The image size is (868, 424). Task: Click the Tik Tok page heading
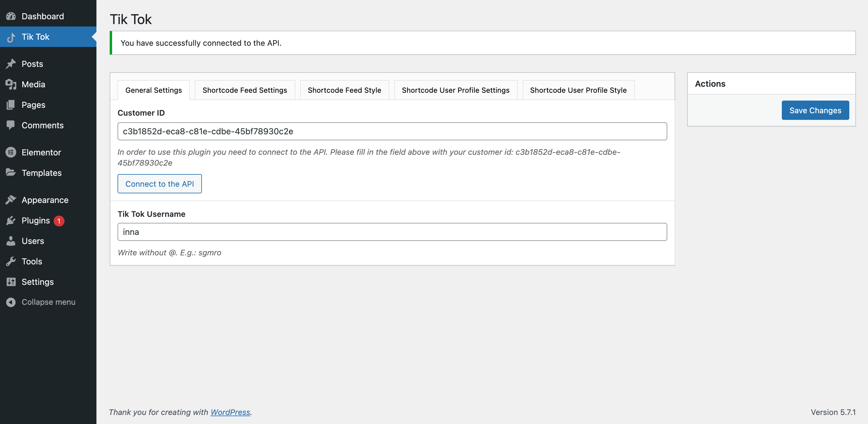point(131,19)
